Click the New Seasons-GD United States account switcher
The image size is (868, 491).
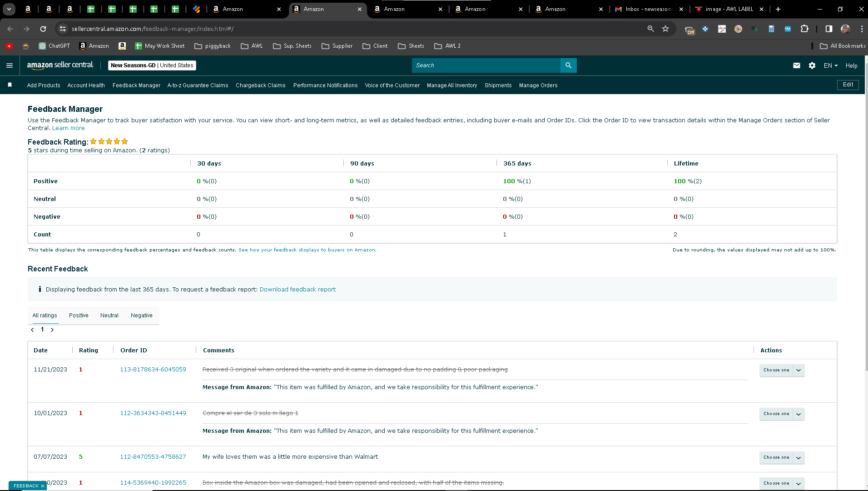[152, 65]
